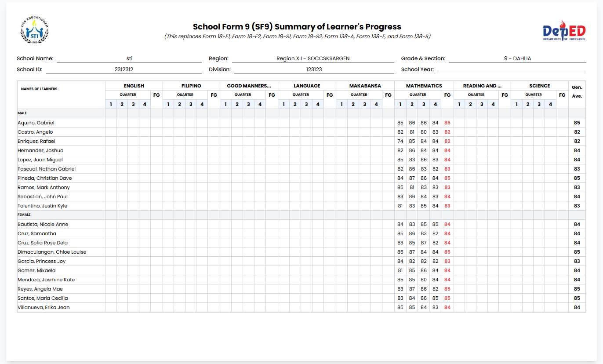The height and width of the screenshot is (364, 603).
Task: Click the MATHEMATICS subject header
Action: coord(424,86)
